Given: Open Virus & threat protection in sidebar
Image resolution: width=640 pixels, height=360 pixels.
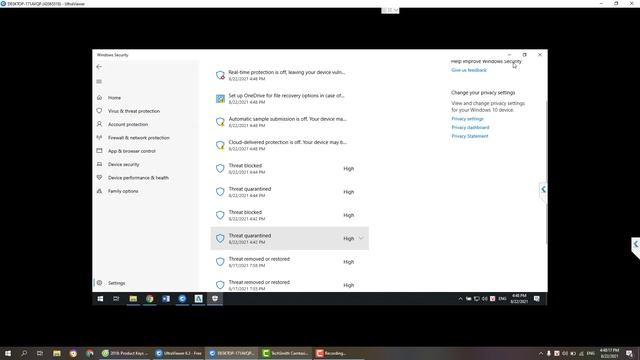Looking at the screenshot, I should (x=134, y=111).
